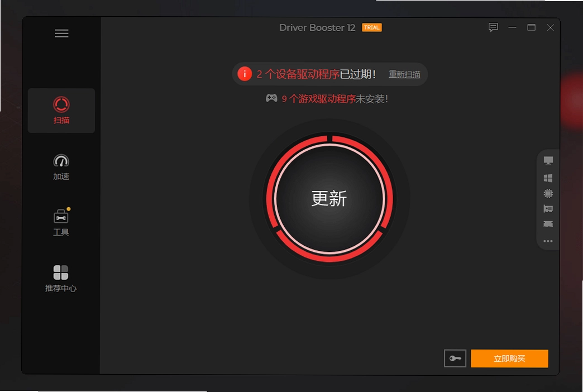Click the license key icon button
The height and width of the screenshot is (392, 583).
(455, 358)
